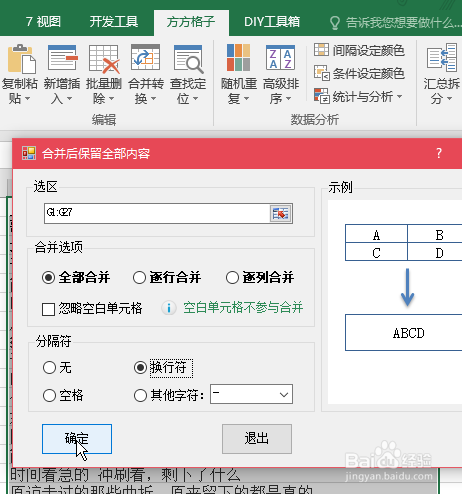The width and height of the screenshot is (462, 494).
Task: Click the 告诉我您想要做什么 search box
Action: (x=395, y=23)
